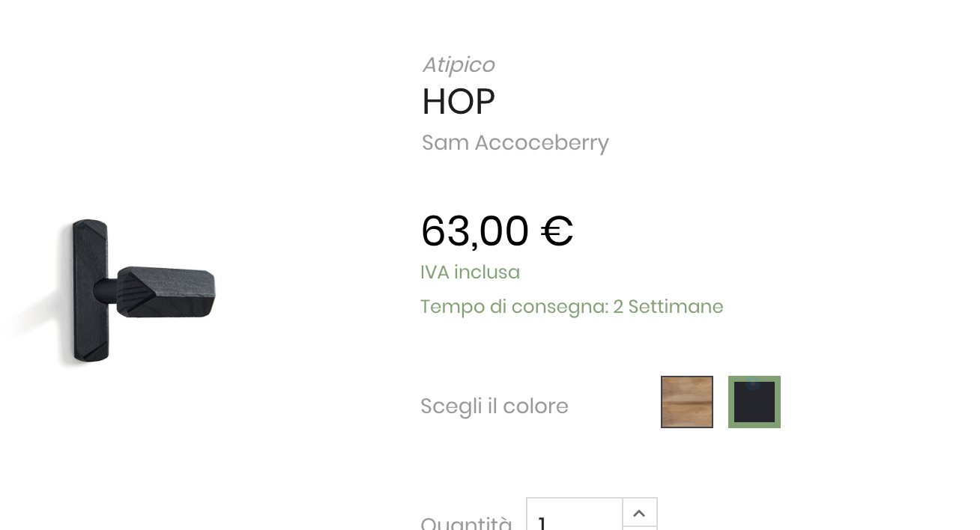
Task: Open the Atipico brand link
Action: point(458,65)
